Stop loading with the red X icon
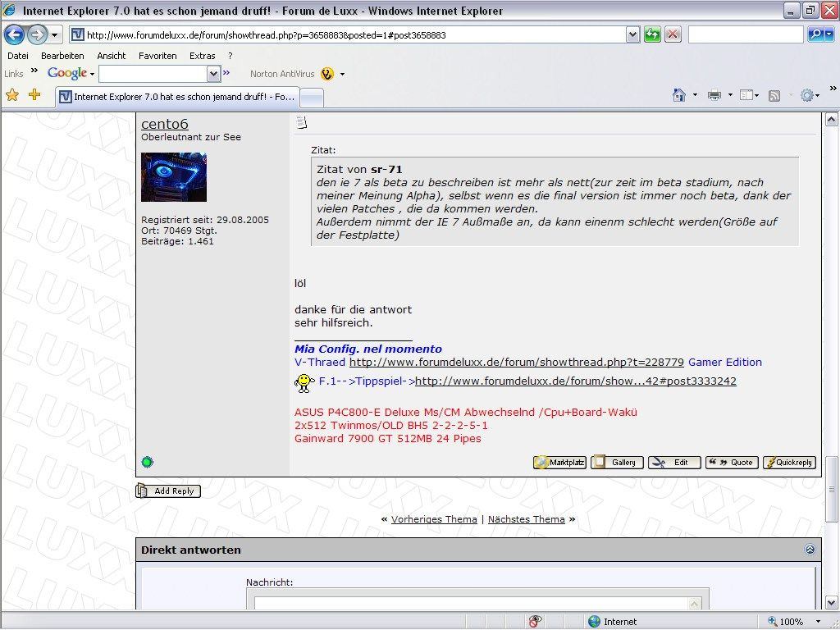Image resolution: width=840 pixels, height=630 pixels. point(673,35)
